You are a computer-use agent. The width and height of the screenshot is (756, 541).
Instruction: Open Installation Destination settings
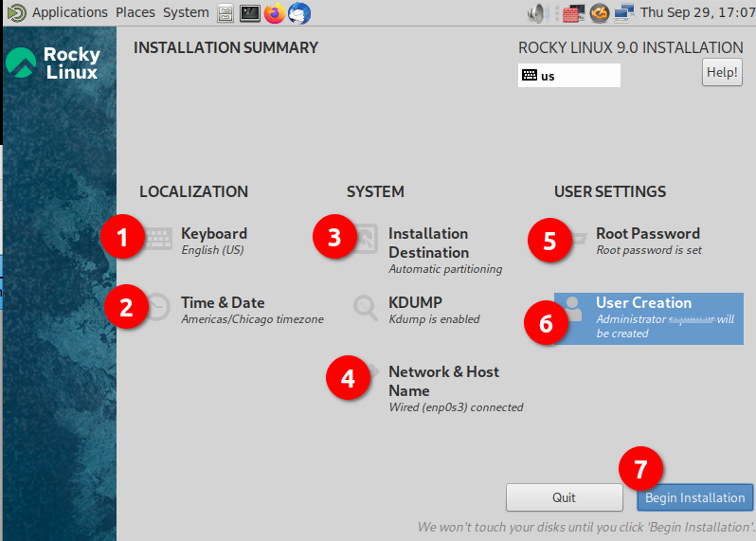(x=427, y=243)
